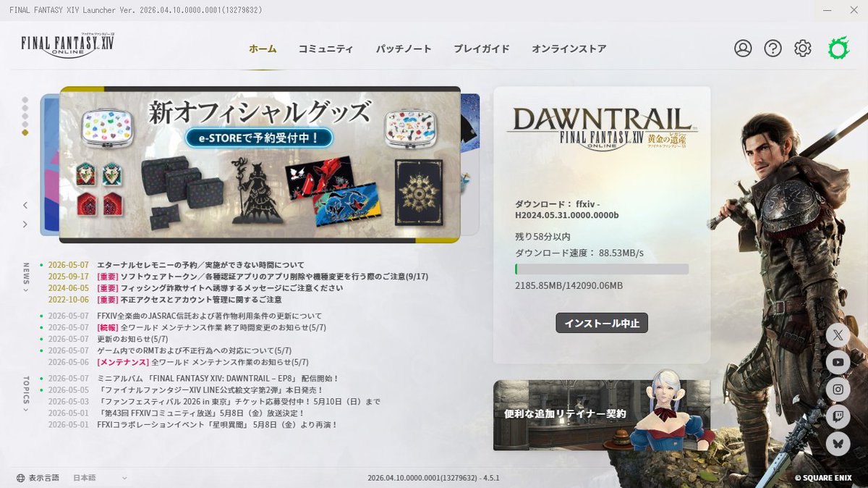The height and width of the screenshot is (488, 868).
Task: Select the active gold carousel dot
Action: [x=25, y=132]
